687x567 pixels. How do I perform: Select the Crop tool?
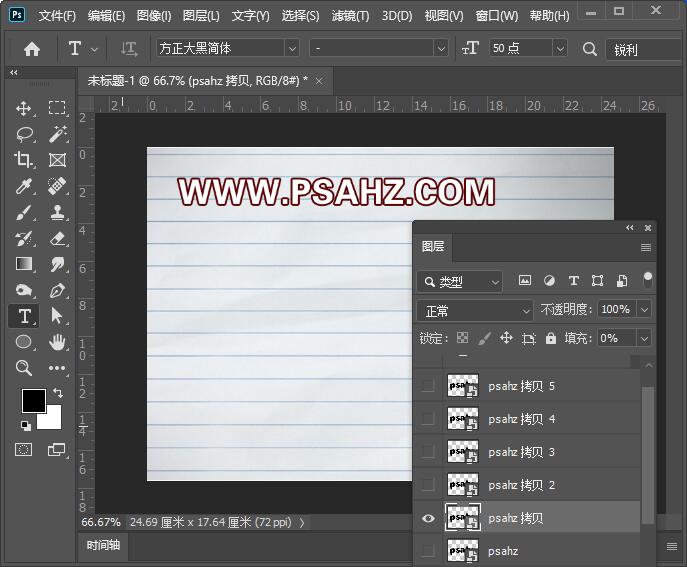pyautogui.click(x=23, y=160)
